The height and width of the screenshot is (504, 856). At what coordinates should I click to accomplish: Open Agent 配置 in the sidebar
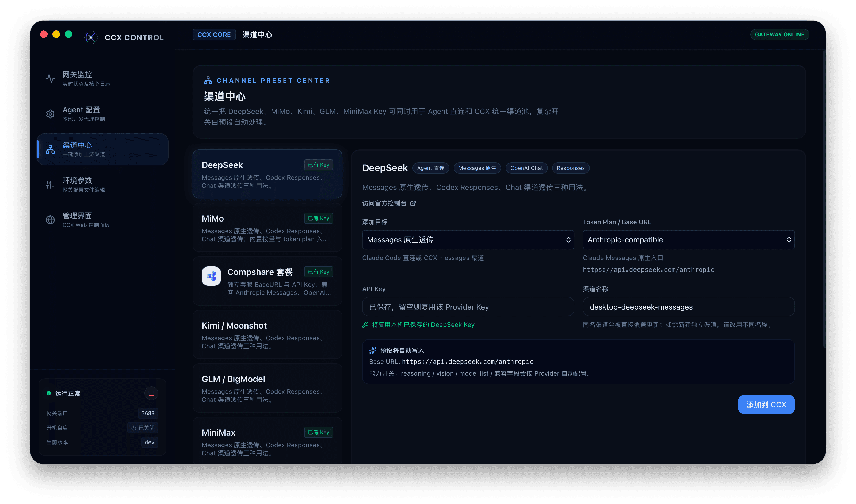pyautogui.click(x=102, y=114)
